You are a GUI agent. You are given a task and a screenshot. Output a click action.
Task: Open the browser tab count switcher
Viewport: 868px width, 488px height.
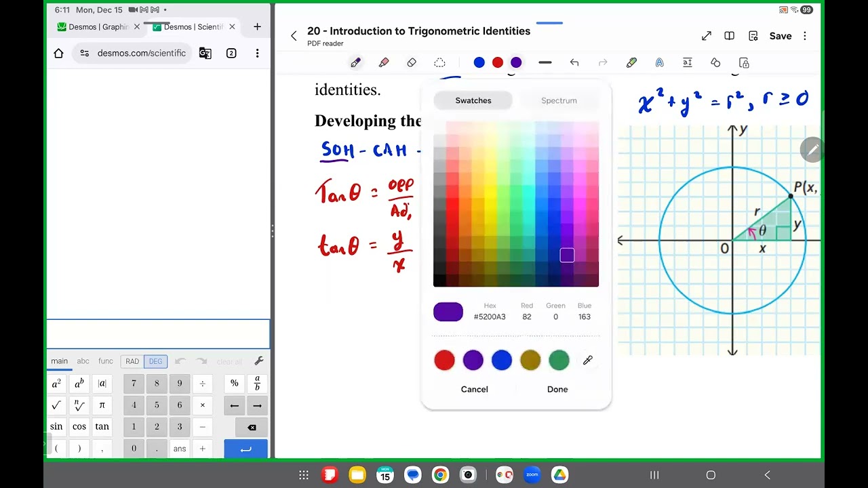point(231,53)
